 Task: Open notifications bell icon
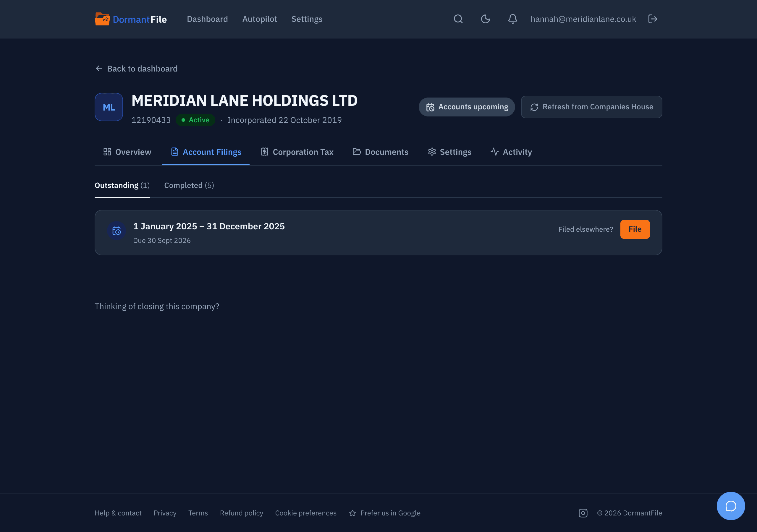coord(512,19)
